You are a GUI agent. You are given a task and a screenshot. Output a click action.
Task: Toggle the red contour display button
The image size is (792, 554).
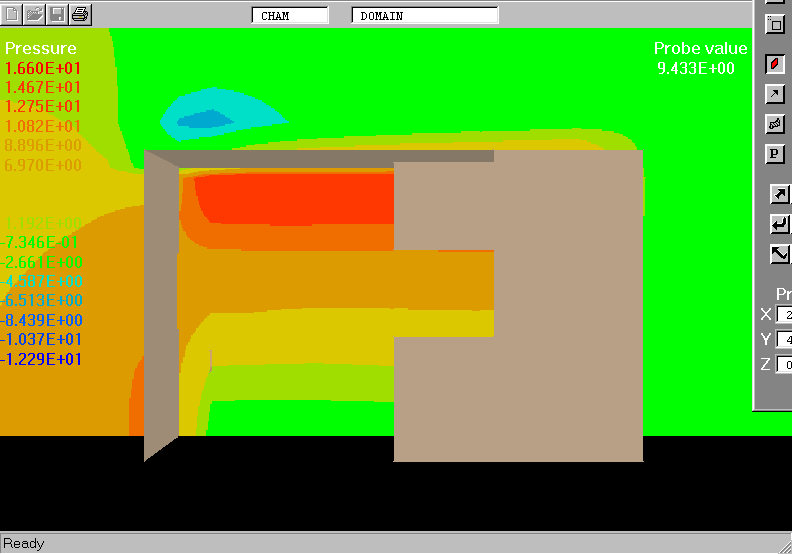tap(775, 64)
